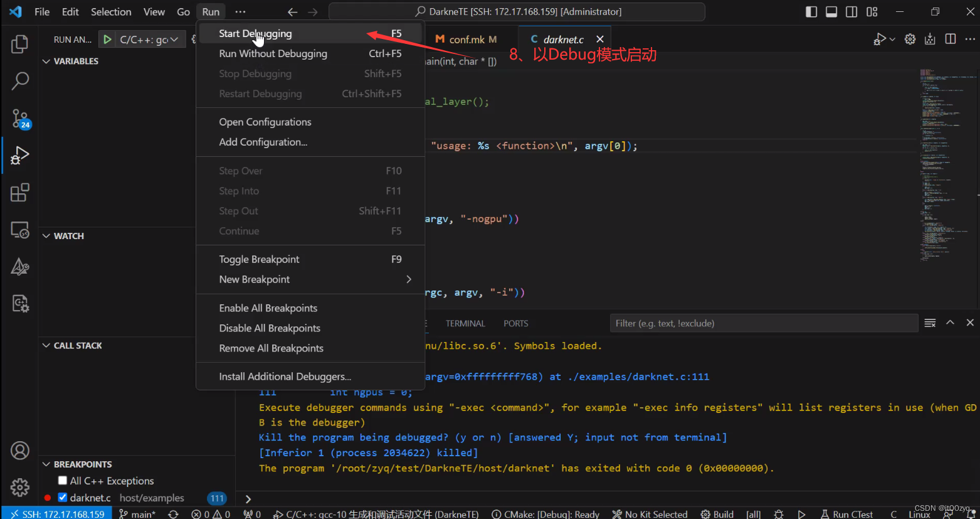The image size is (980, 519).
Task: Click the Build button in status bar
Action: click(x=717, y=514)
